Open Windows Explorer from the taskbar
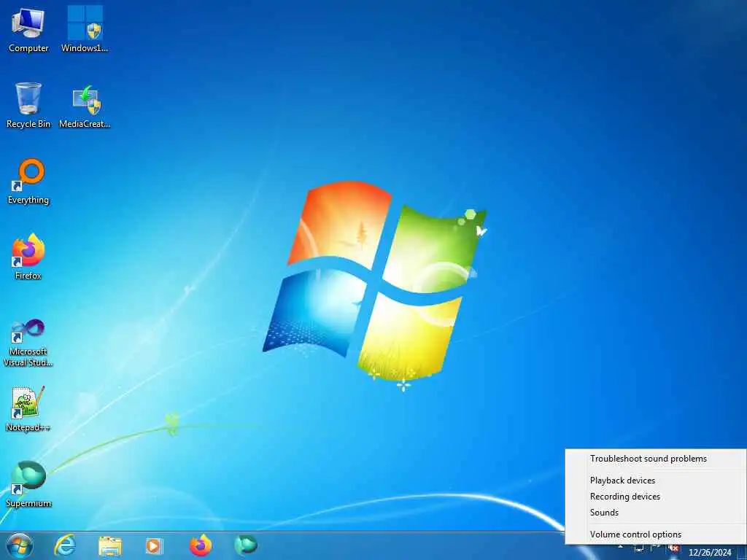 tap(110, 545)
